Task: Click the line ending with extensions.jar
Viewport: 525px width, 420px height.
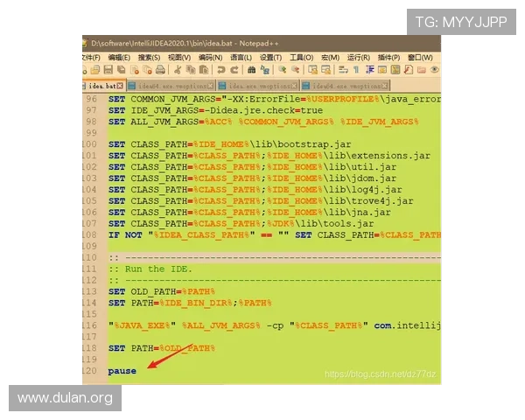Action: click(269, 156)
